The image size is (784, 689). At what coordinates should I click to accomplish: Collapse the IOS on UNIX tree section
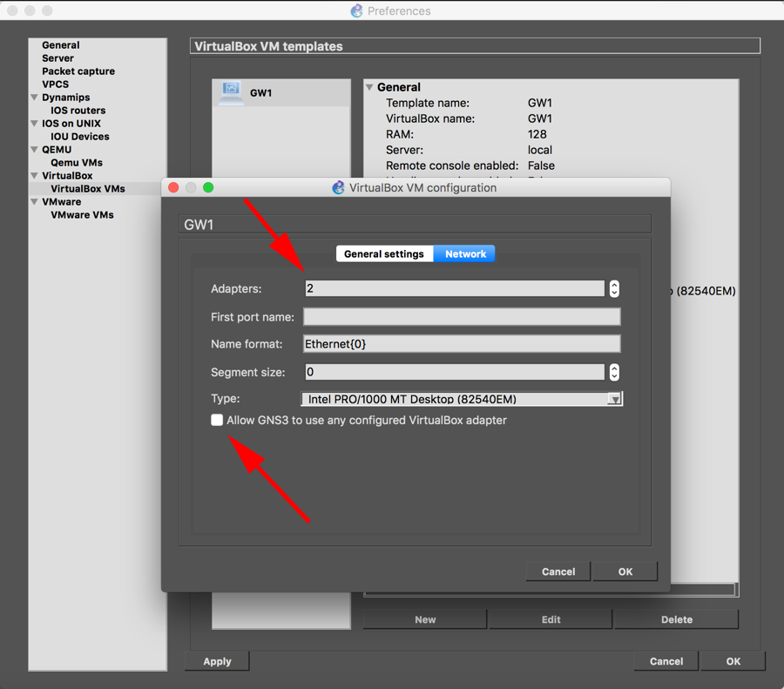coord(35,123)
